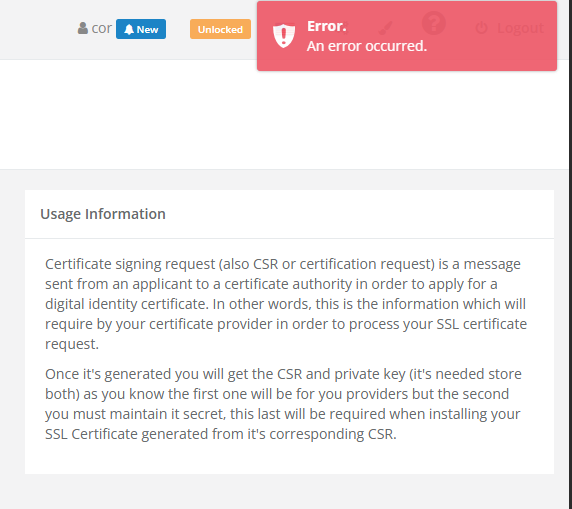Click the gray footer area below usage panel
Viewport: 572px width, 509px height.
pos(284,491)
